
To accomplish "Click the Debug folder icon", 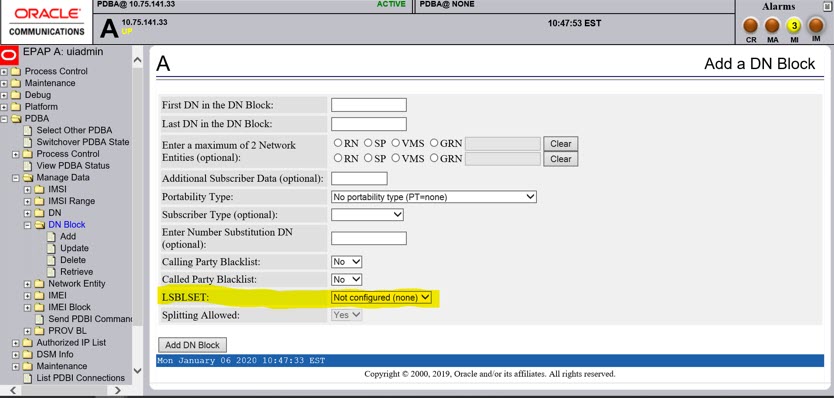I will pos(16,95).
